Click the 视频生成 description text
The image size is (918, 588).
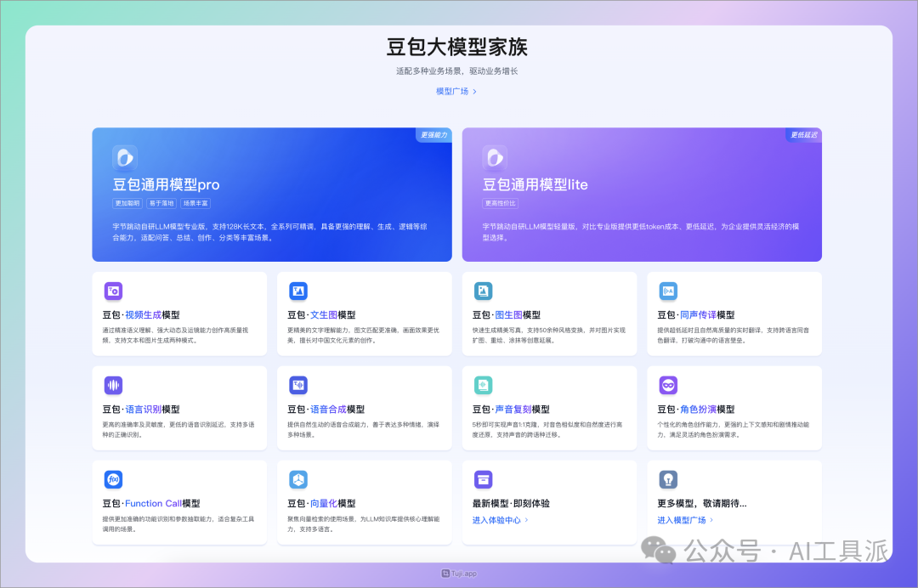[176, 336]
